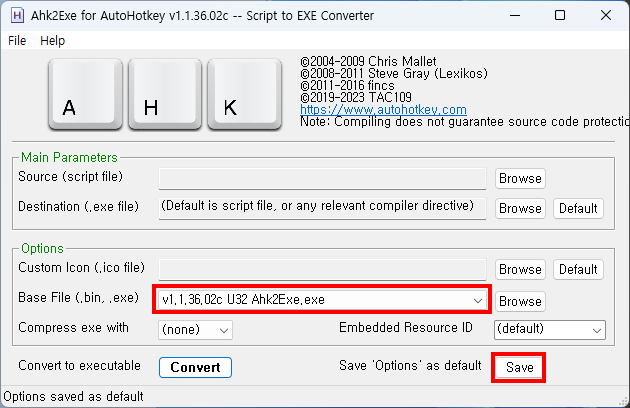This screenshot has height=408, width=630.
Task: Open the Compress exe with dropdown
Action: (195, 330)
